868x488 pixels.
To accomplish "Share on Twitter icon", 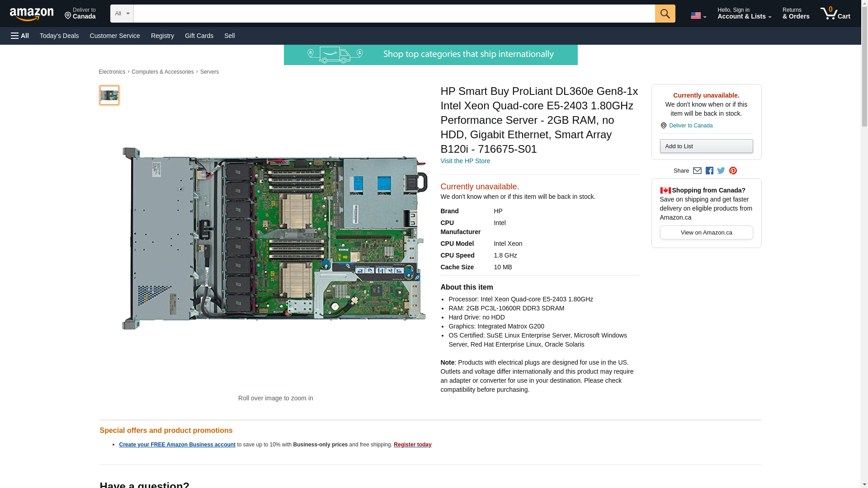I will coord(721,171).
